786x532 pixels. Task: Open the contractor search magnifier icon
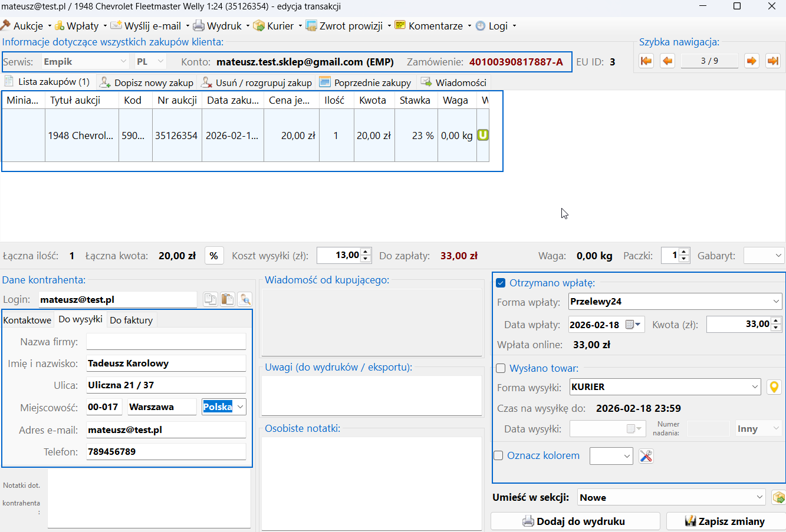click(245, 299)
